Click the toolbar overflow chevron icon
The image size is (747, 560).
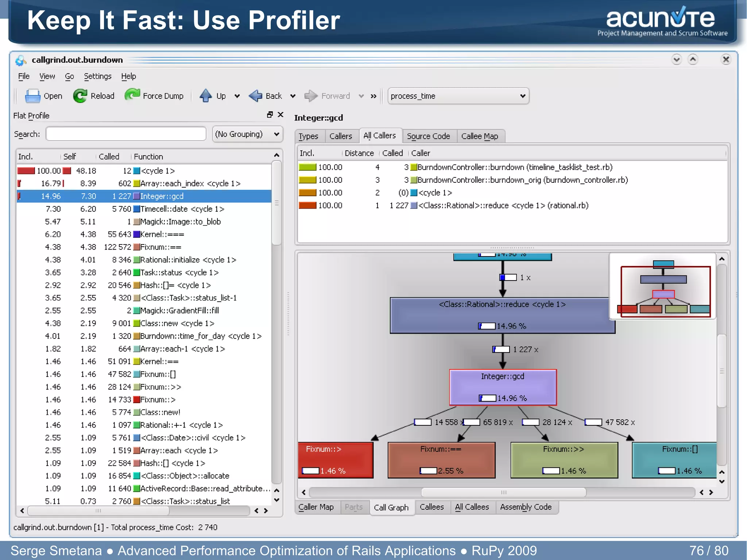pyautogui.click(x=373, y=96)
